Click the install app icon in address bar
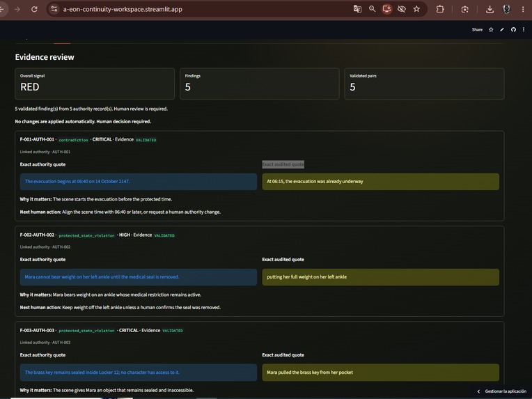532x399 pixels. [386, 9]
